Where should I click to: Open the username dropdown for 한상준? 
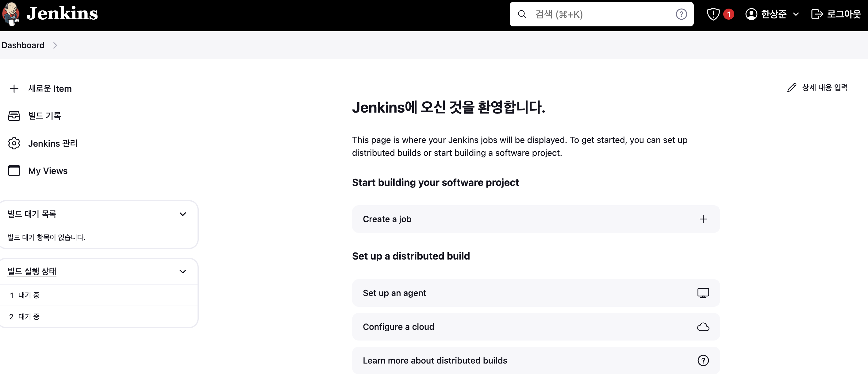coord(797,14)
